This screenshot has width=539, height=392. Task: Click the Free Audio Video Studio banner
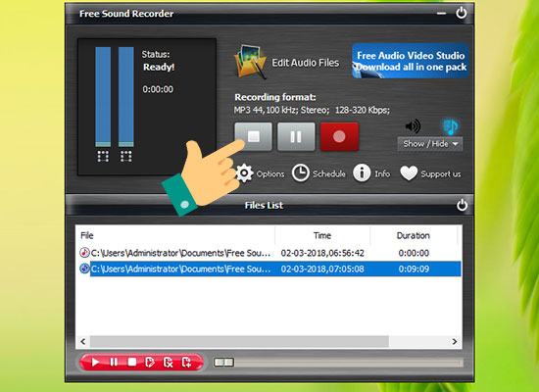click(411, 61)
